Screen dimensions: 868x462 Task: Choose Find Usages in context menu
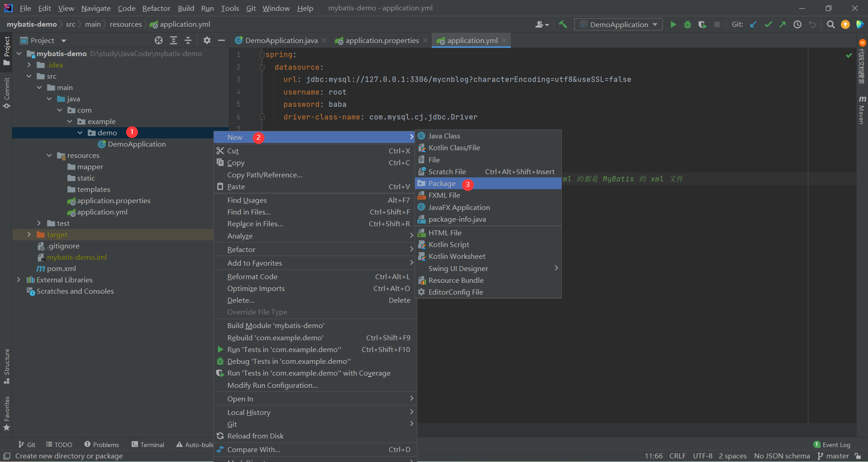coord(315,200)
